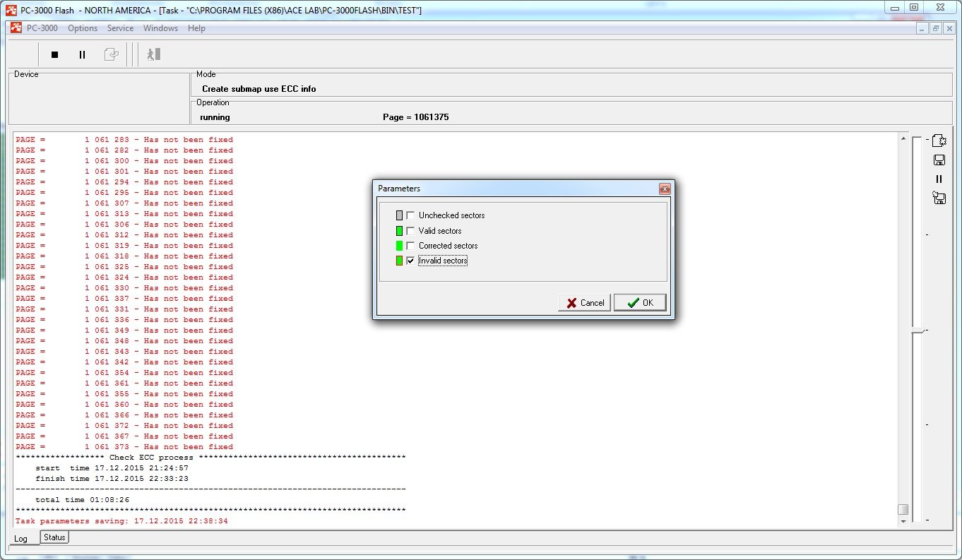This screenshot has height=560, width=962.
Task: Cancel the Parameters dialog
Action: [585, 302]
